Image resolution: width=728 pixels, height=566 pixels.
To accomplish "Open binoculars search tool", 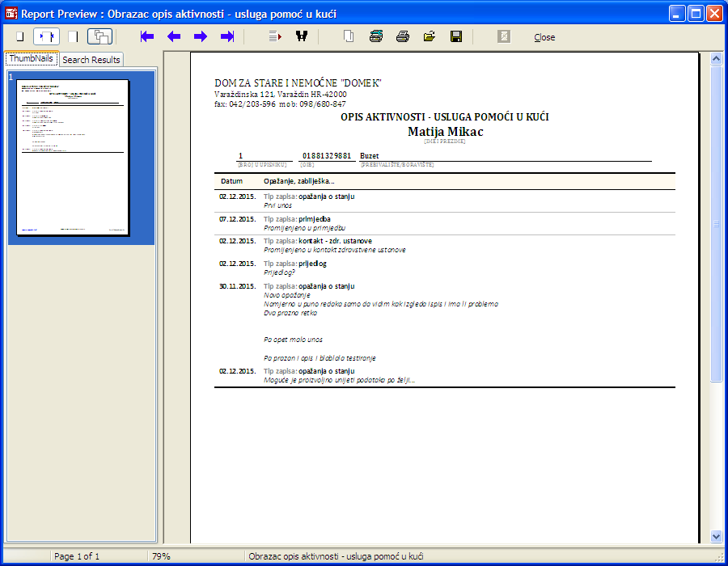I will (302, 36).
